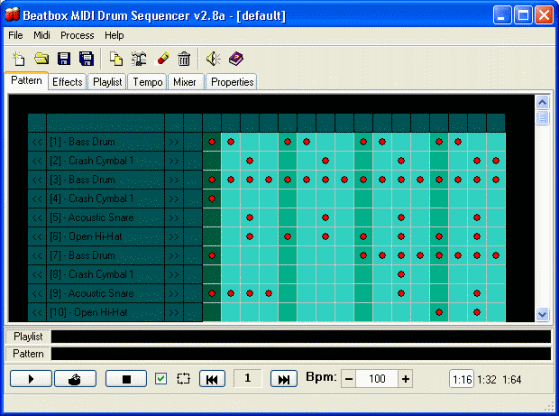Click the Bpm value field showing 100
Image resolution: width=559 pixels, height=416 pixels.
pyautogui.click(x=377, y=379)
